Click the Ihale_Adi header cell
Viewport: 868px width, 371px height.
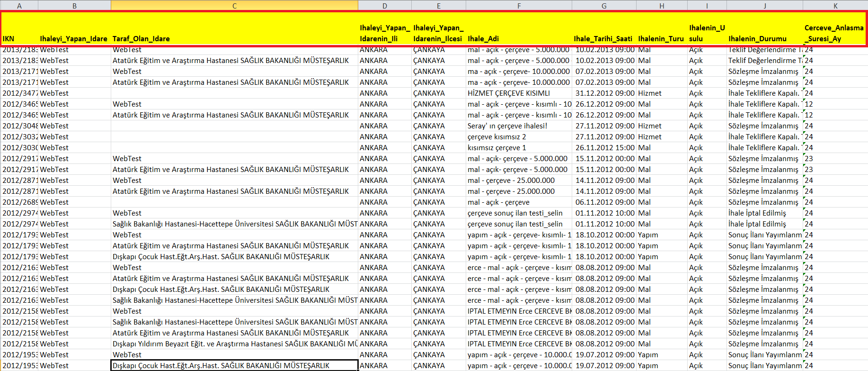tap(519, 28)
